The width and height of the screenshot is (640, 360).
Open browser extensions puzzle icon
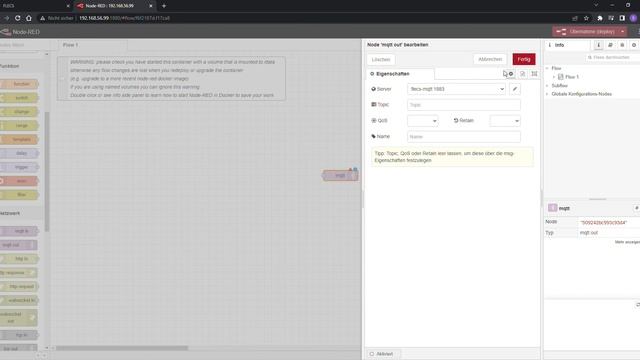point(600,18)
